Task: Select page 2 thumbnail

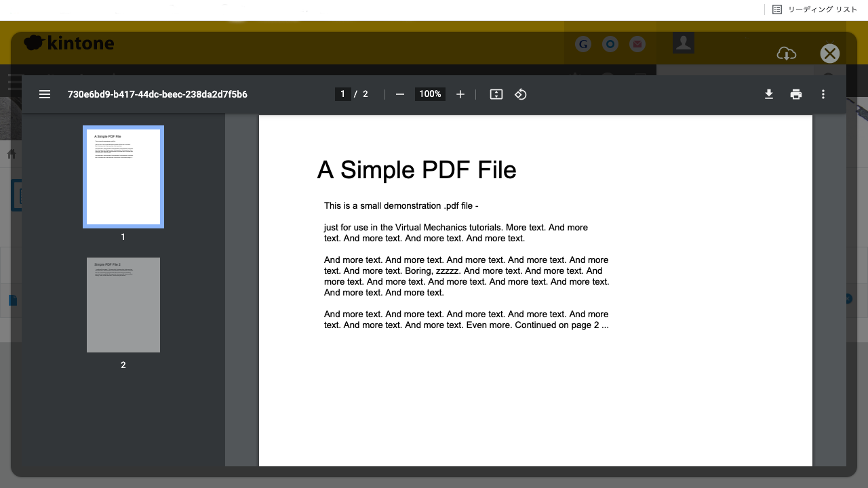Action: (123, 305)
